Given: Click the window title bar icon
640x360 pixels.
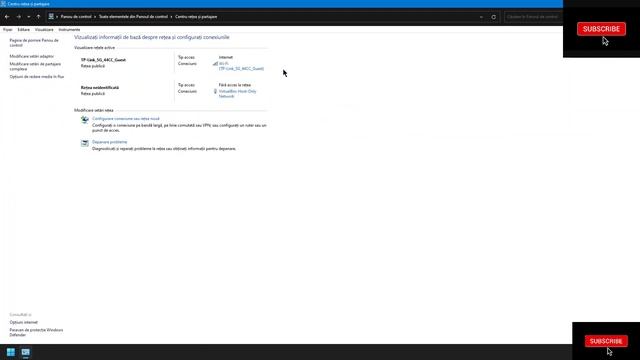Looking at the screenshot, I should pyautogui.click(x=3, y=4).
